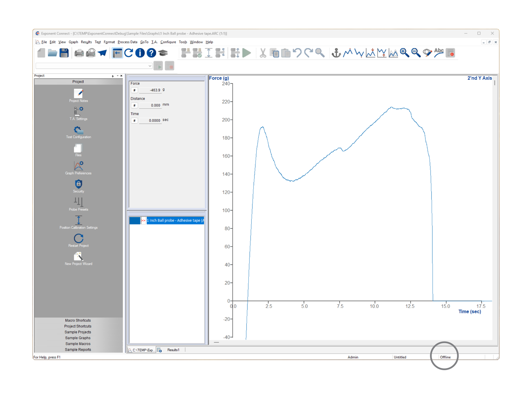The image size is (532, 399).
Task: Open Graph Preferences in Project panel
Action: [x=78, y=168]
